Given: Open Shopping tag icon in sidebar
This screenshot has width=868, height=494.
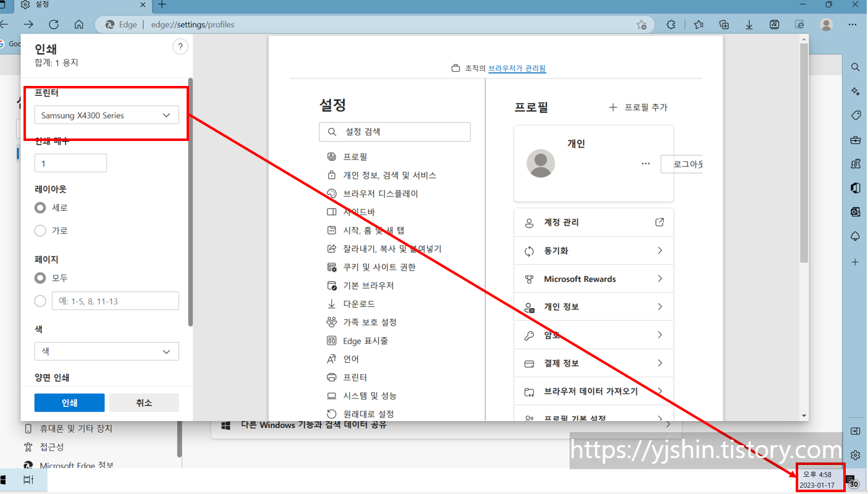Looking at the screenshot, I should (856, 116).
